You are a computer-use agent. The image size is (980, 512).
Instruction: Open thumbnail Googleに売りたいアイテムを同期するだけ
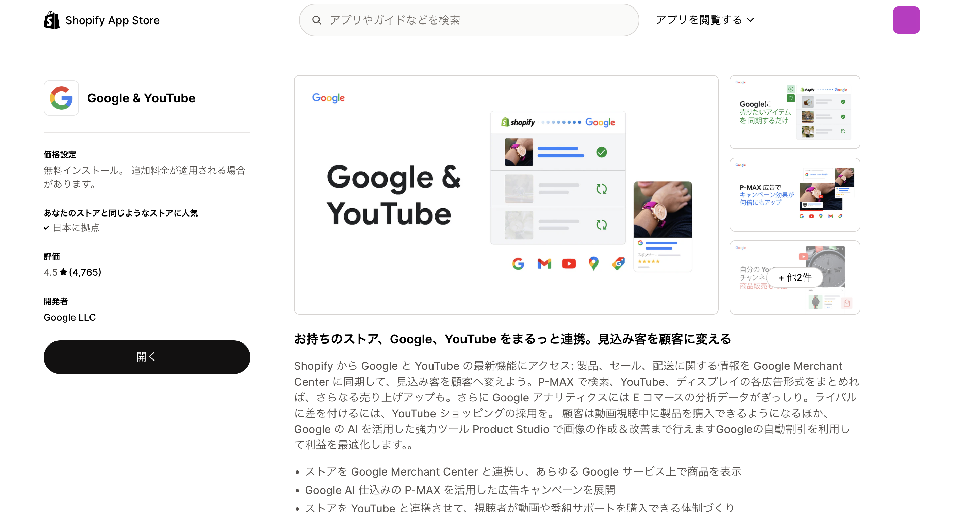coord(794,112)
